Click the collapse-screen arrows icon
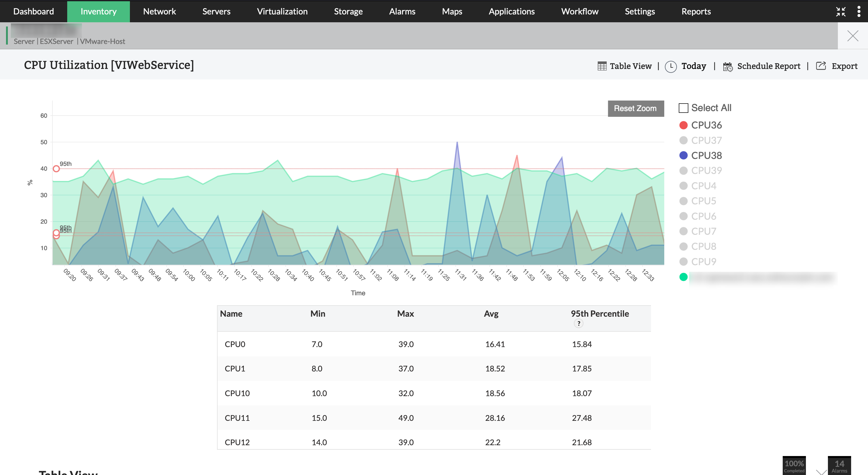This screenshot has height=475, width=868. pos(841,11)
